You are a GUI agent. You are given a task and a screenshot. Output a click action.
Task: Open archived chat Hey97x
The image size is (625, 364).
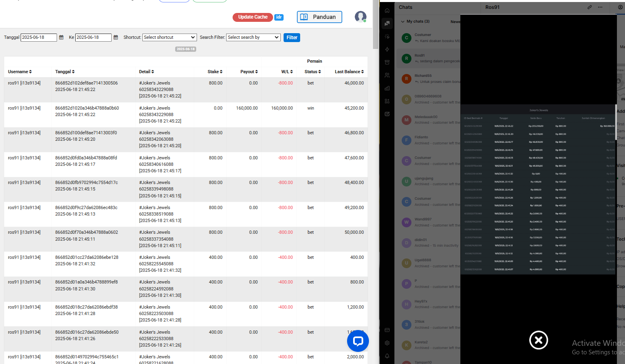point(428,304)
